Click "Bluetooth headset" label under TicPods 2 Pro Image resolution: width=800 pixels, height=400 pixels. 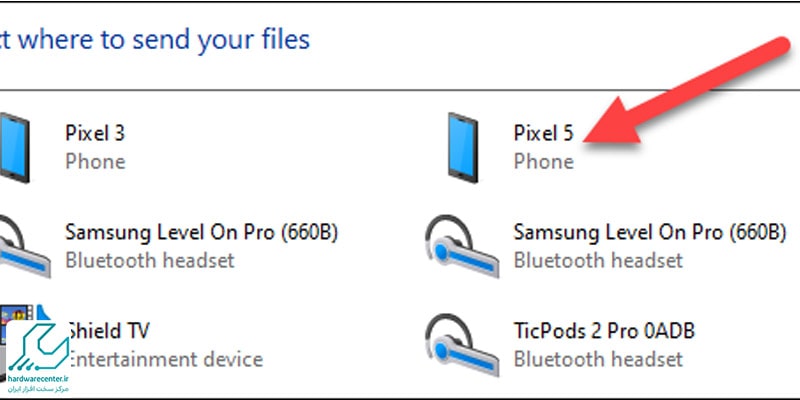[598, 358]
